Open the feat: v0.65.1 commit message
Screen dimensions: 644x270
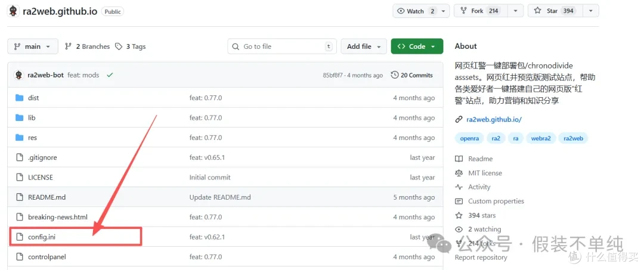coord(207,157)
